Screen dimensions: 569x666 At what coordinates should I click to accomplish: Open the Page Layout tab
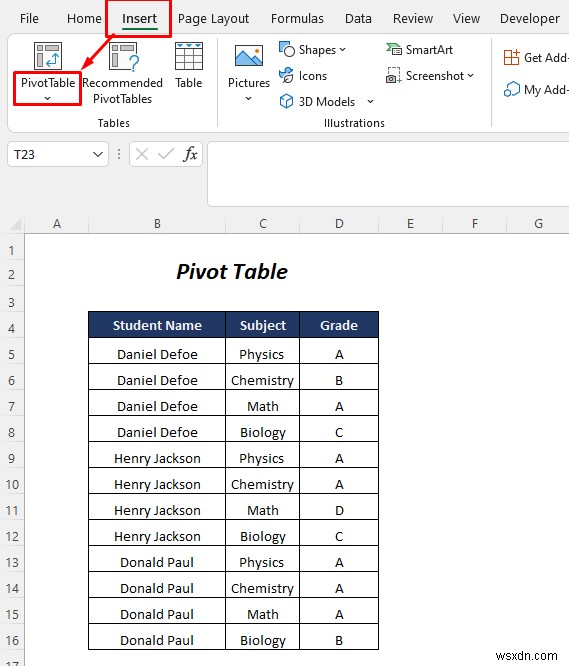point(213,19)
